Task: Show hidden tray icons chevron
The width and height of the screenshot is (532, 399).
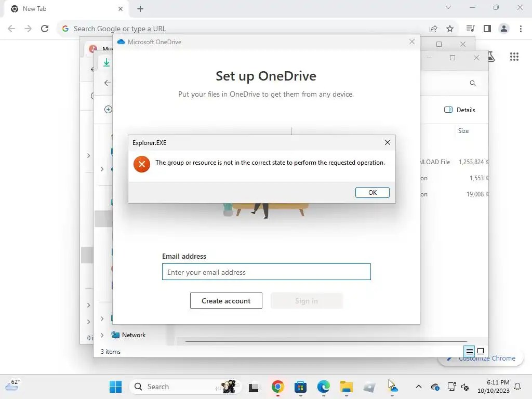Action: coord(419,387)
